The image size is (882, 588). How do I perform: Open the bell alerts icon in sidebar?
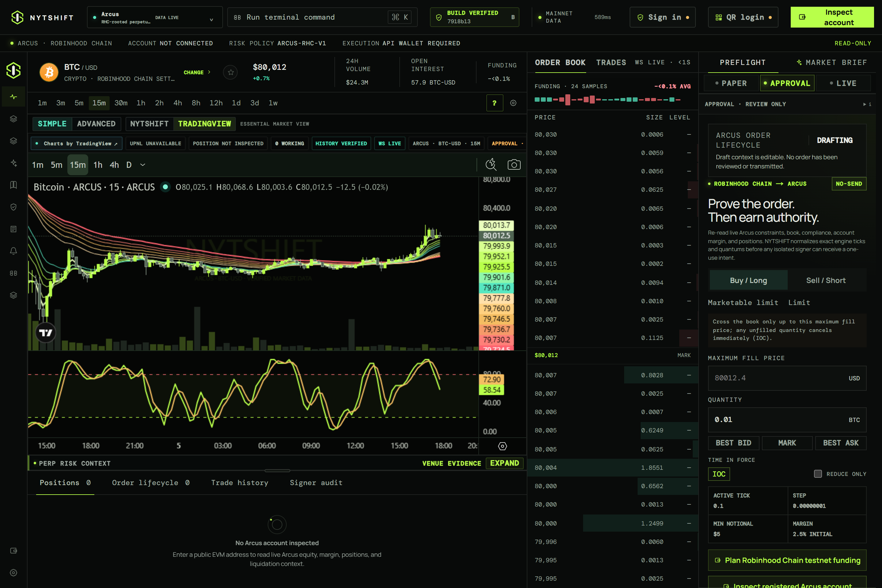click(13, 251)
